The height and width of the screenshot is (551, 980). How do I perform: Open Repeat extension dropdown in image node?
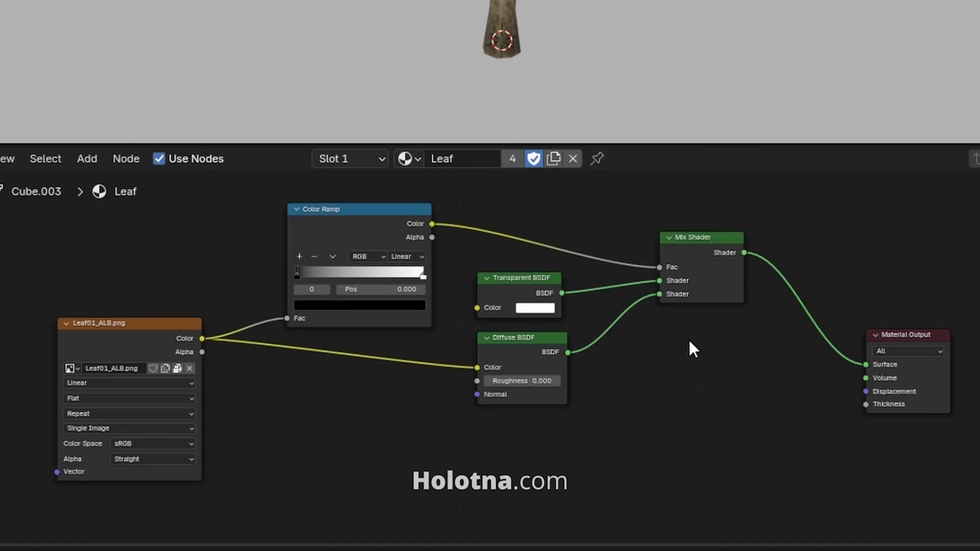(129, 413)
